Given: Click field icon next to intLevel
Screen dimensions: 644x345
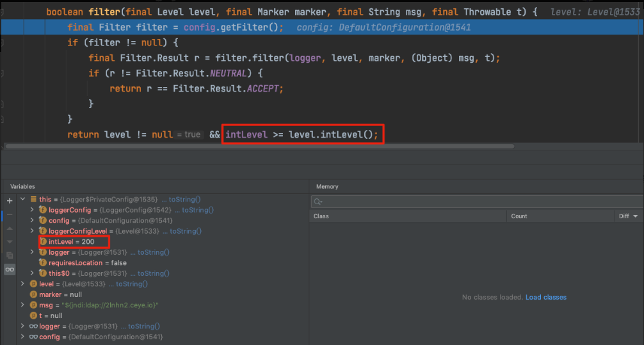Looking at the screenshot, I should [43, 241].
